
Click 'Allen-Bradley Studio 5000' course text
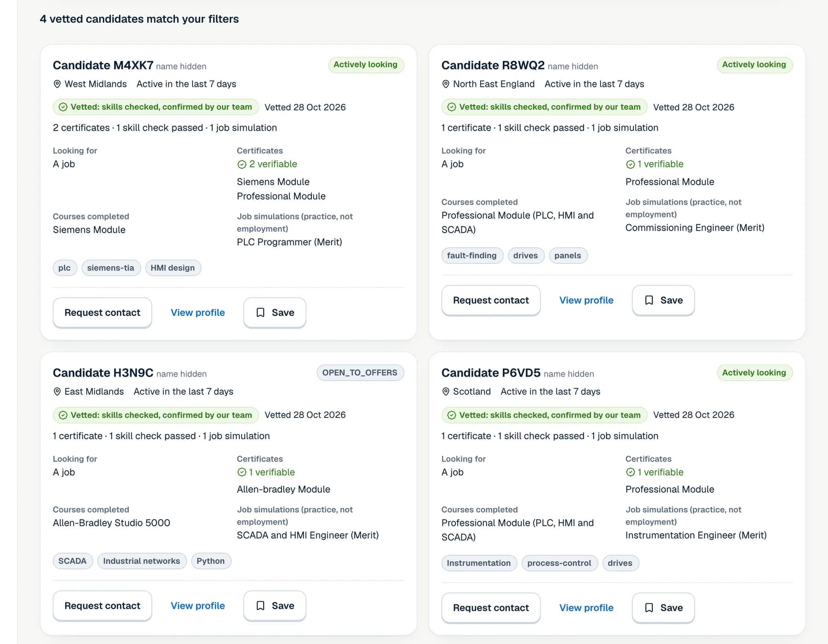click(111, 523)
